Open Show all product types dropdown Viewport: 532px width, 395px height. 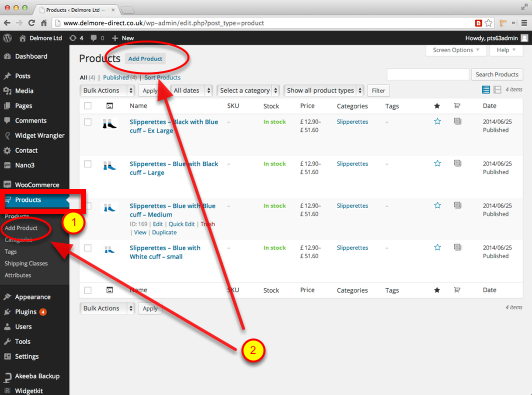point(324,91)
